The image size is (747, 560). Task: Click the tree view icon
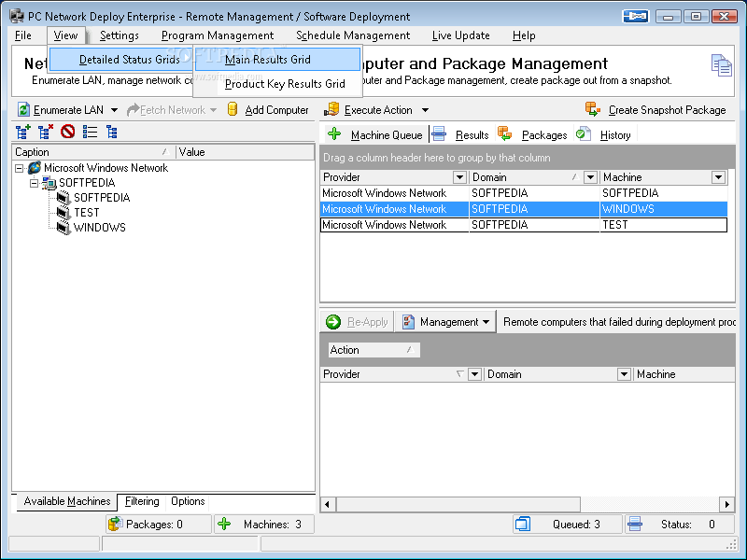(x=112, y=132)
